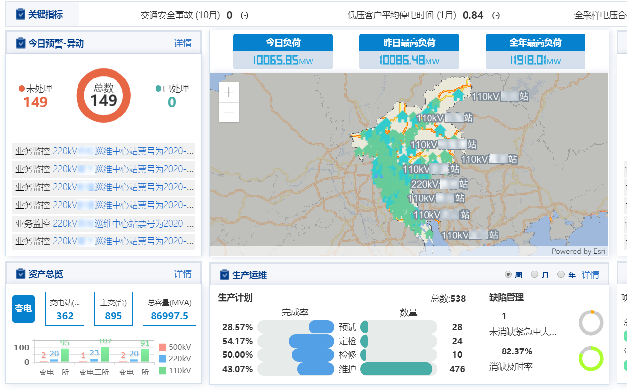Screen dimensions: 627x390
Task: Click the orange total 149 donut ring
Action: 104,95
